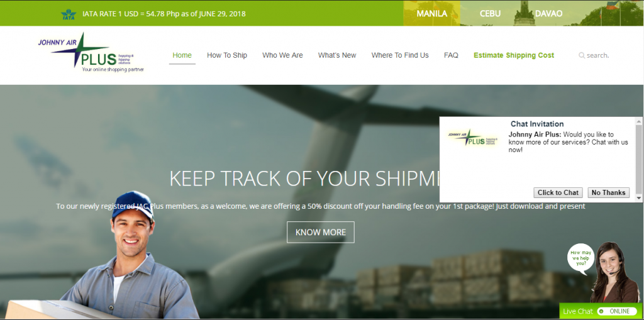Toggle the Live Chat ONLINE switch
This screenshot has height=320, width=644.
(616, 311)
